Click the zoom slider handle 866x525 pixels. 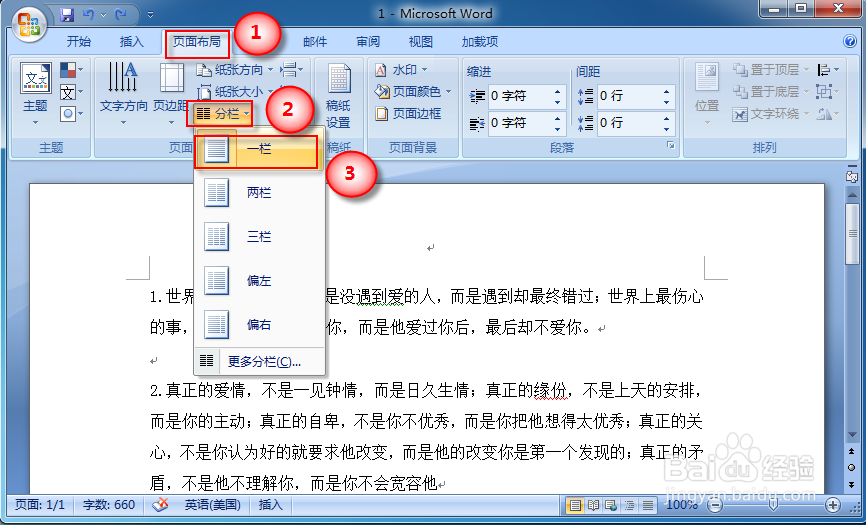773,505
